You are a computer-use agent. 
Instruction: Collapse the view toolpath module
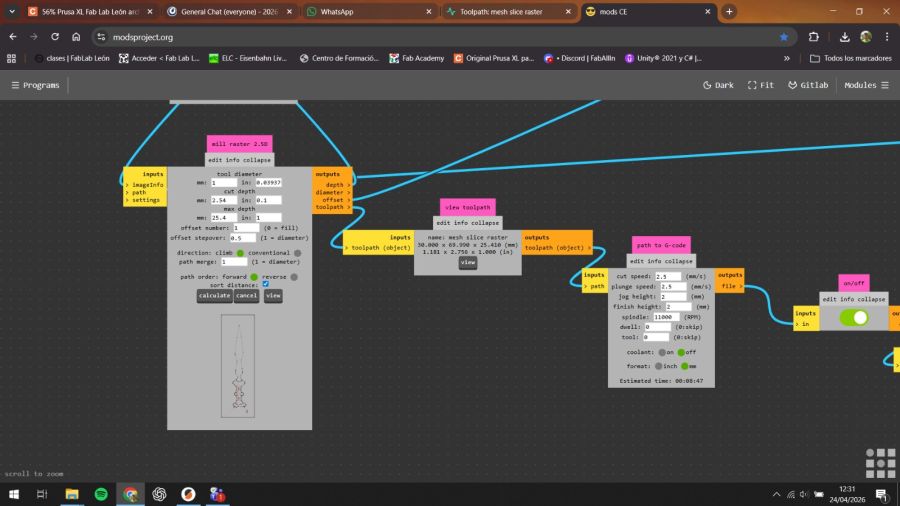click(x=485, y=223)
